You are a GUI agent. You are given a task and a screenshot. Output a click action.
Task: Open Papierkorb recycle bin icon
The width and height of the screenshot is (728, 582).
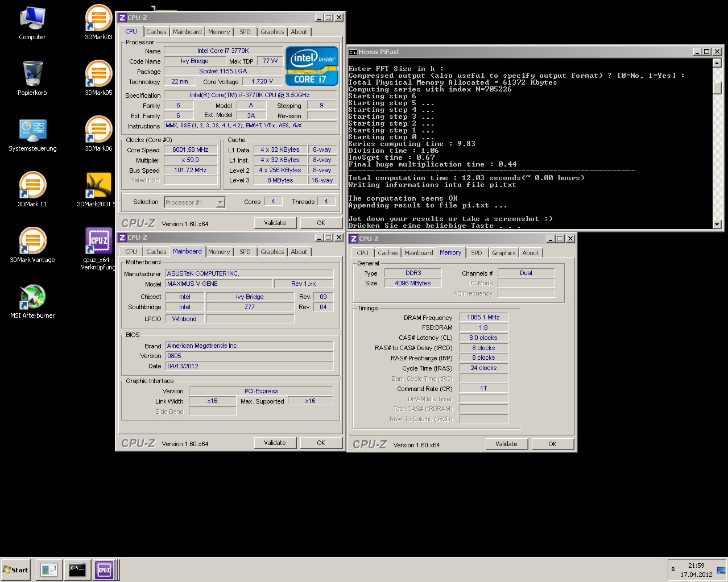[x=32, y=78]
